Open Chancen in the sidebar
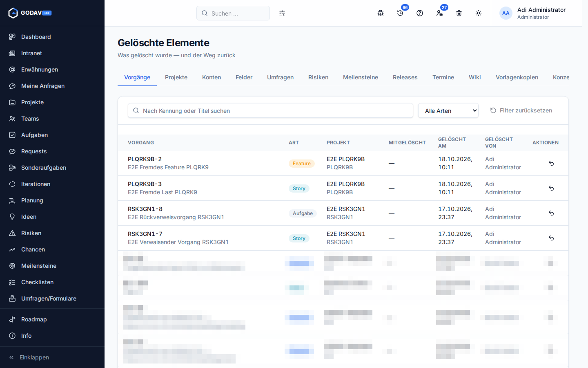Image resolution: width=588 pixels, height=368 pixels. [52, 249]
